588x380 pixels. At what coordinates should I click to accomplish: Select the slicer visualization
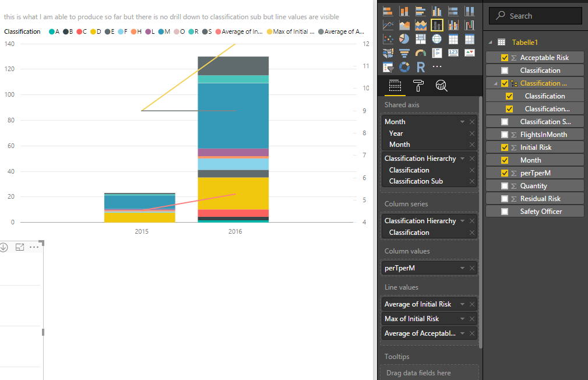point(388,67)
